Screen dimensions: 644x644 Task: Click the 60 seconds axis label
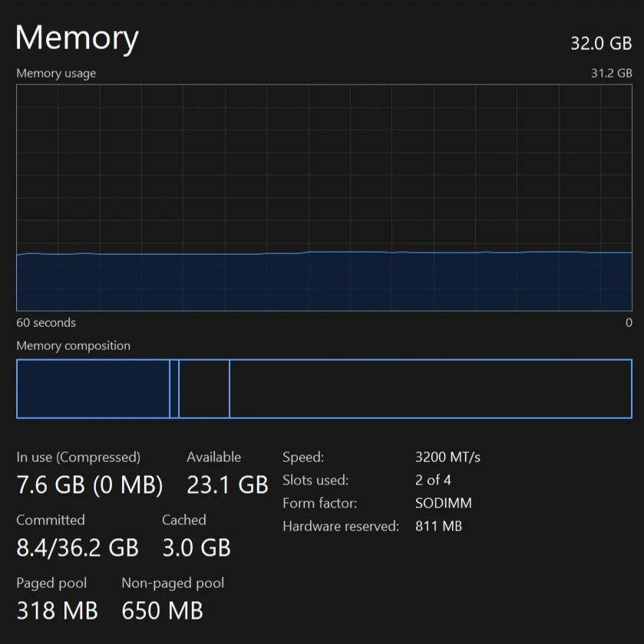tap(46, 323)
